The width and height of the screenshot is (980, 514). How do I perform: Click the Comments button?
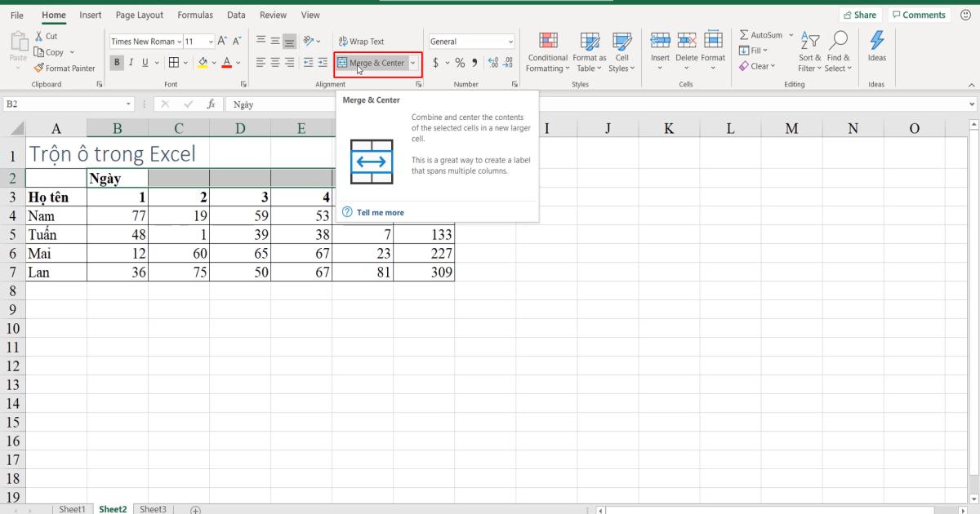919,14
